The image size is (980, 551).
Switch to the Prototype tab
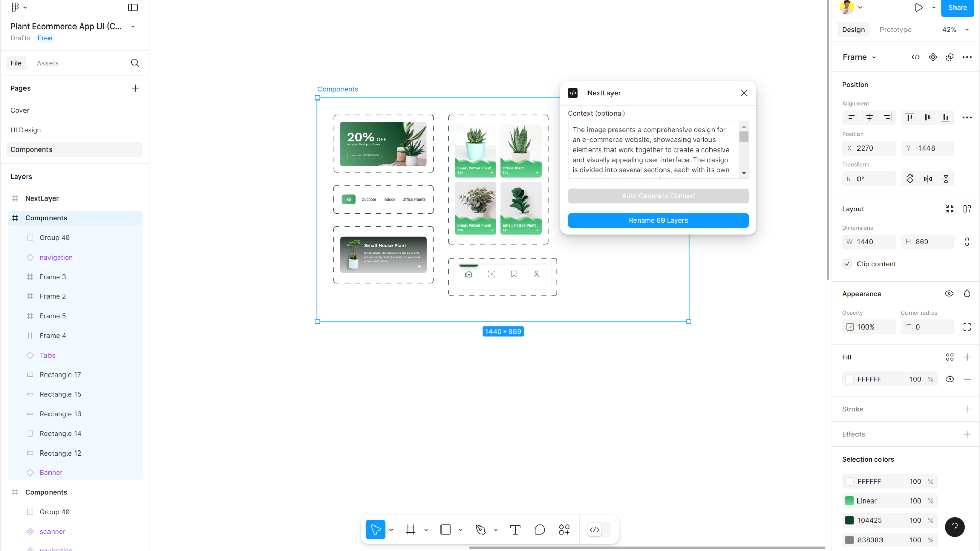[895, 30]
